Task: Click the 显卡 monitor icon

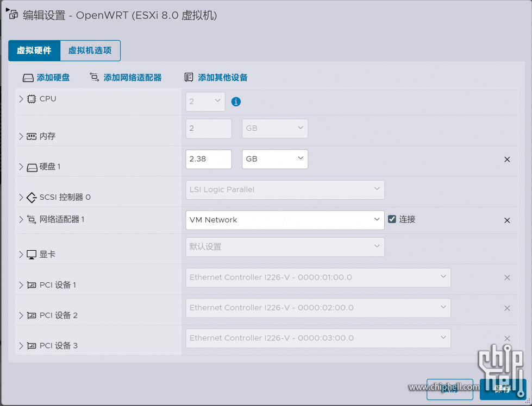Action: [31, 255]
